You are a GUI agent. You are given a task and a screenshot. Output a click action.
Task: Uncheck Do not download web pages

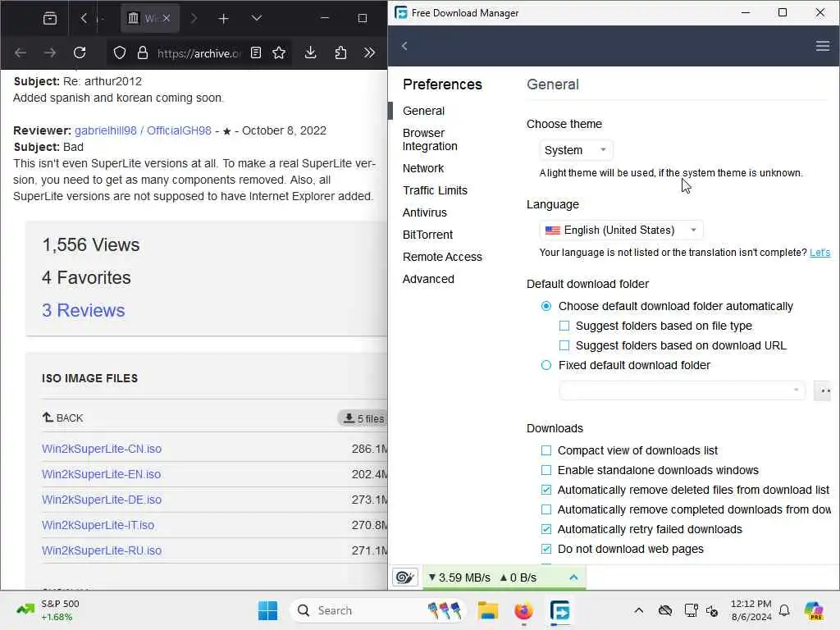(x=546, y=549)
